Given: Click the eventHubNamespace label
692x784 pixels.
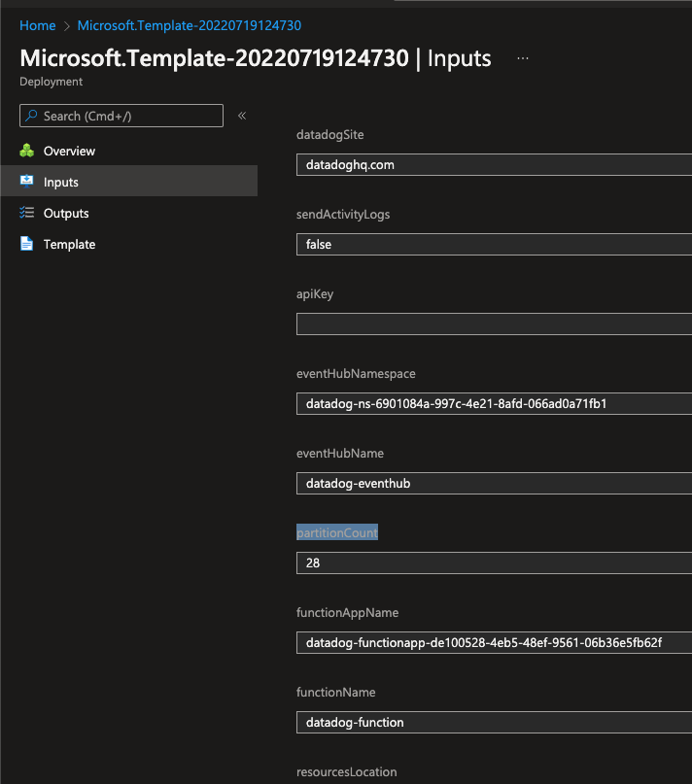Looking at the screenshot, I should point(356,373).
